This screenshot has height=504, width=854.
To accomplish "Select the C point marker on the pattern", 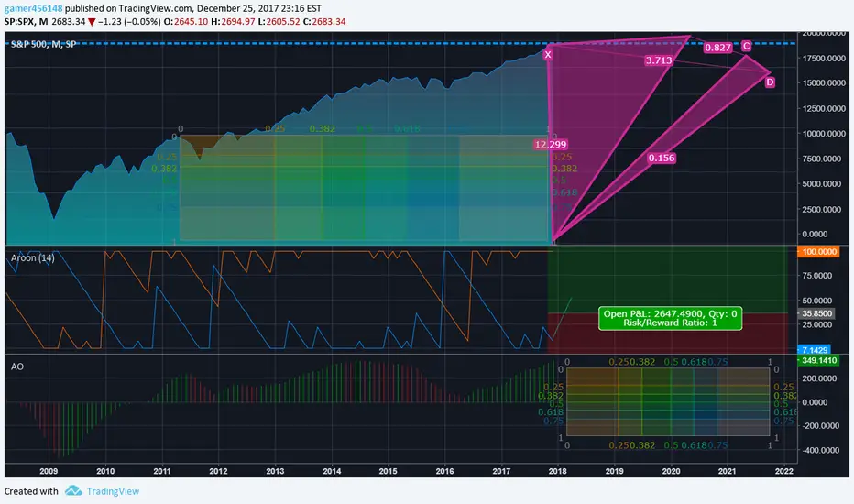I will 746,47.
